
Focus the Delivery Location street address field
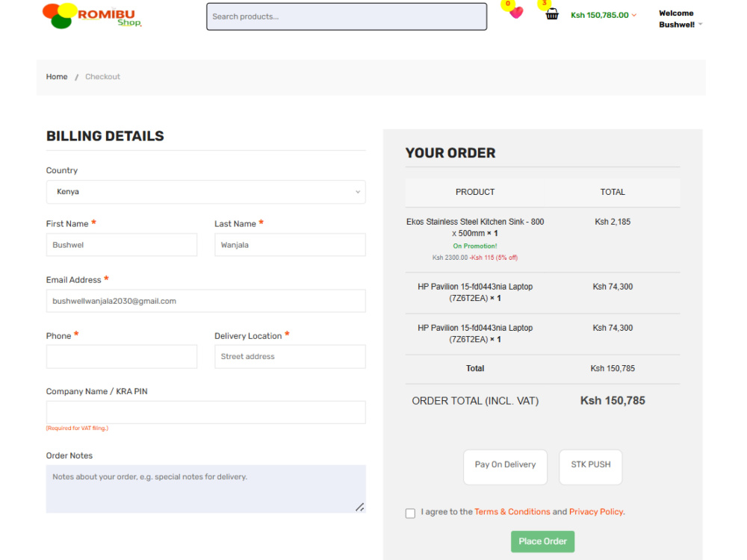pyautogui.click(x=290, y=357)
